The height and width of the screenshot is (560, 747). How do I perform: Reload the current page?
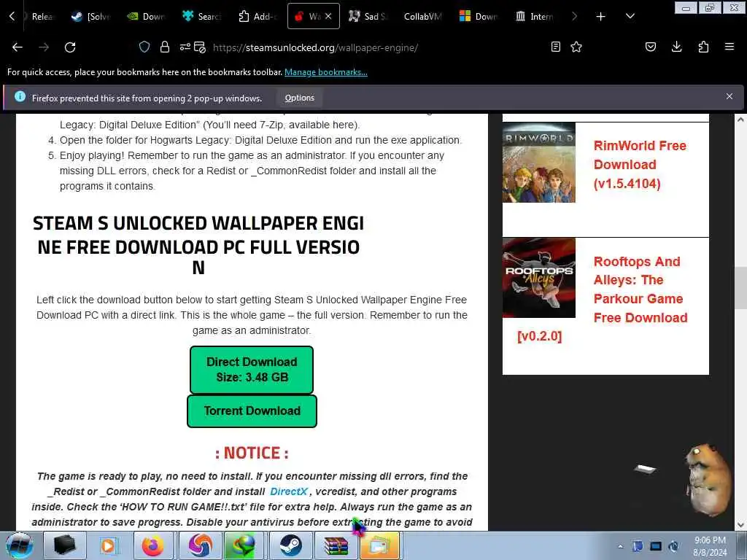[70, 47]
